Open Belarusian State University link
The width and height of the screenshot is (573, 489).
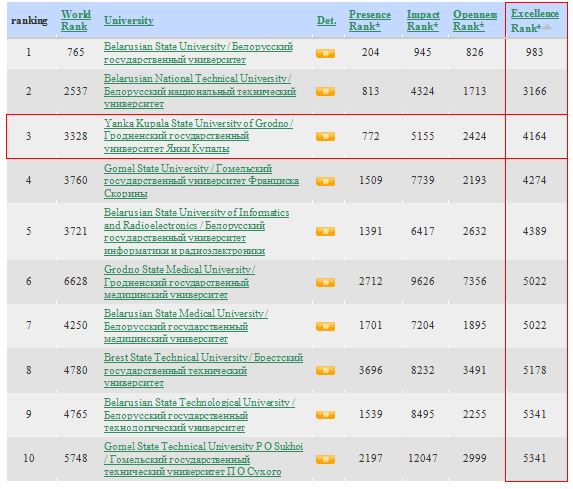198,53
